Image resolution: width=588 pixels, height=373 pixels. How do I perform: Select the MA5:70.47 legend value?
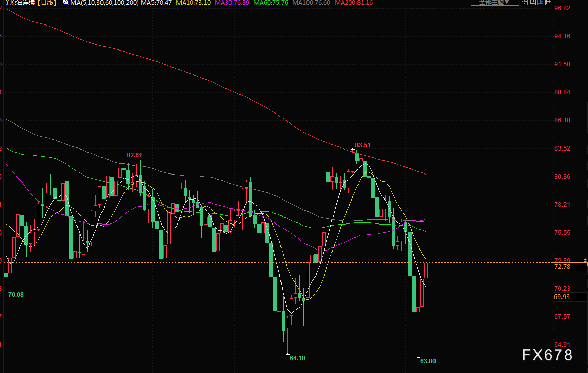coord(156,2)
